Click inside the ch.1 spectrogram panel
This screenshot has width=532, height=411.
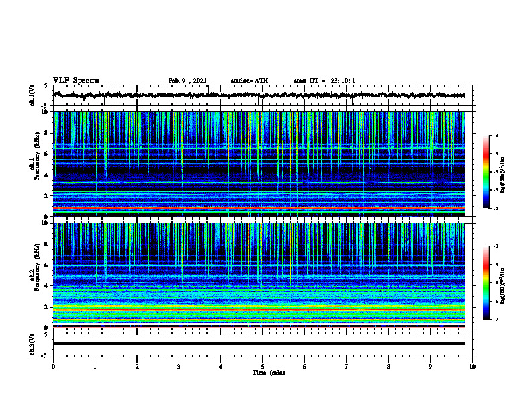click(x=259, y=164)
